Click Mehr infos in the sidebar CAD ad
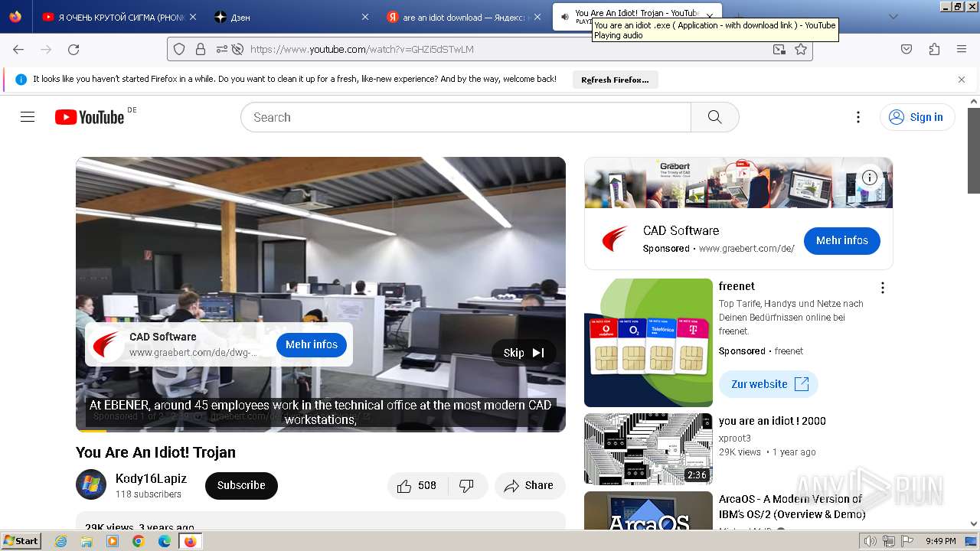Screen dimensions: 980x551 tap(842, 240)
